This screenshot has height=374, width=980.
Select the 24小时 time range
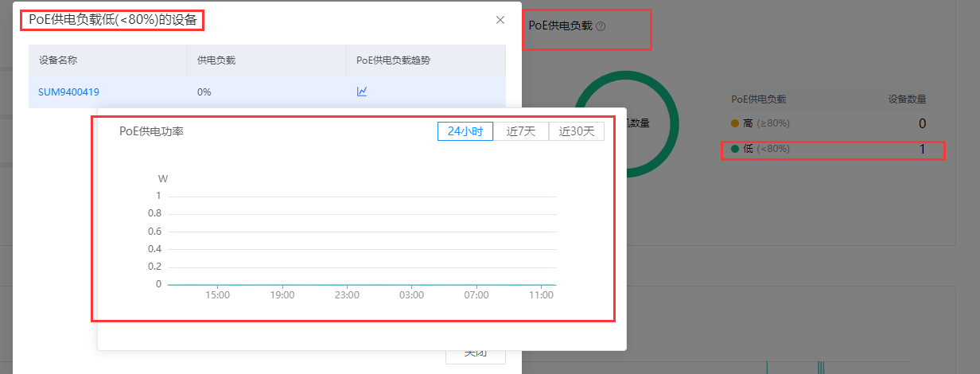pos(465,131)
